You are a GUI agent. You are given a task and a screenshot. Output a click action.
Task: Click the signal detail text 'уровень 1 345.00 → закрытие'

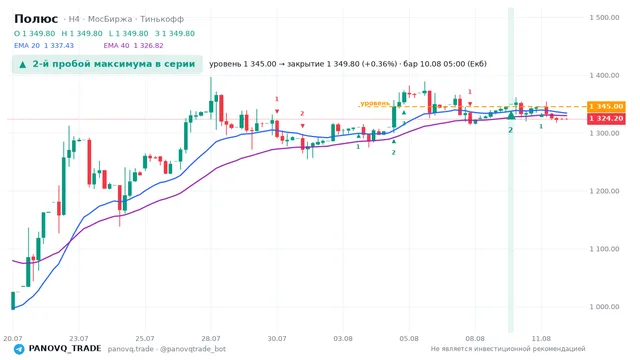pyautogui.click(x=267, y=64)
